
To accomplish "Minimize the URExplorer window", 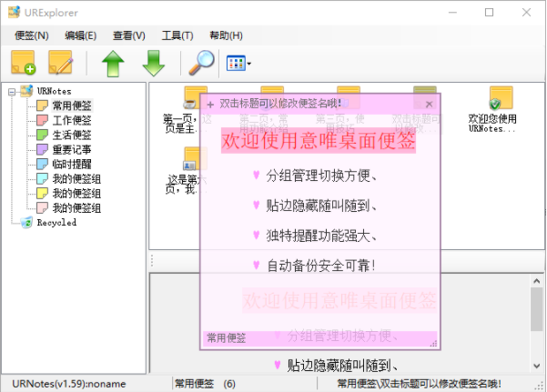I will tap(452, 13).
